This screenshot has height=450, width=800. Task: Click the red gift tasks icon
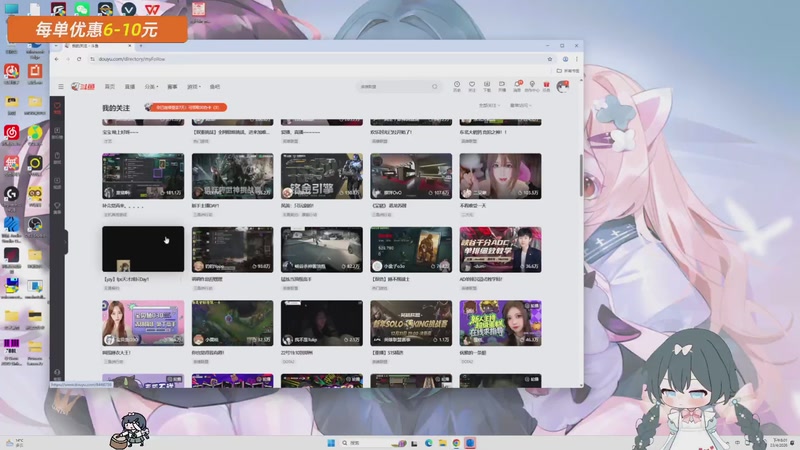(x=546, y=86)
